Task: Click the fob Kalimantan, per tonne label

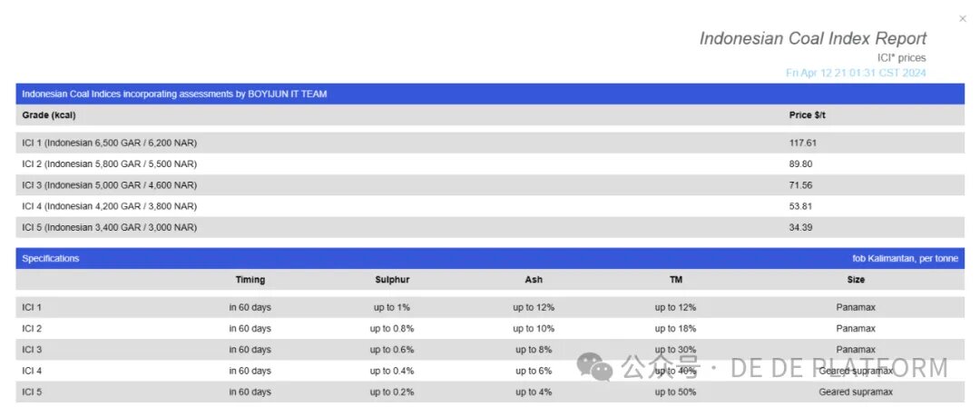Action: point(905,258)
